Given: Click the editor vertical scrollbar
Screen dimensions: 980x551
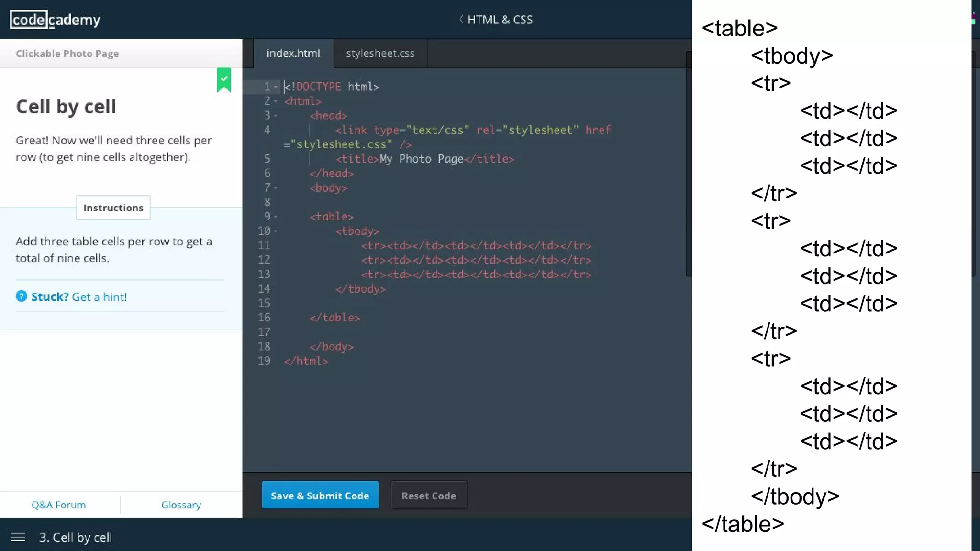Looking at the screenshot, I should (x=689, y=163).
